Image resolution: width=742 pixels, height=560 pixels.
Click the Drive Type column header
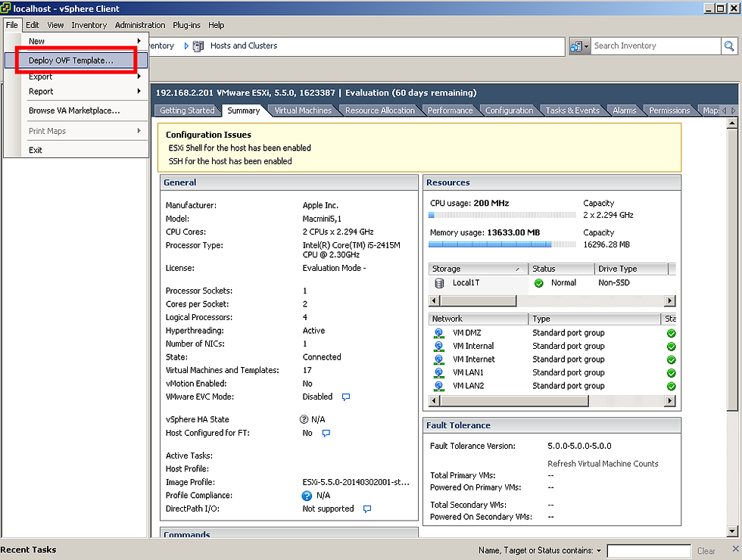(631, 269)
